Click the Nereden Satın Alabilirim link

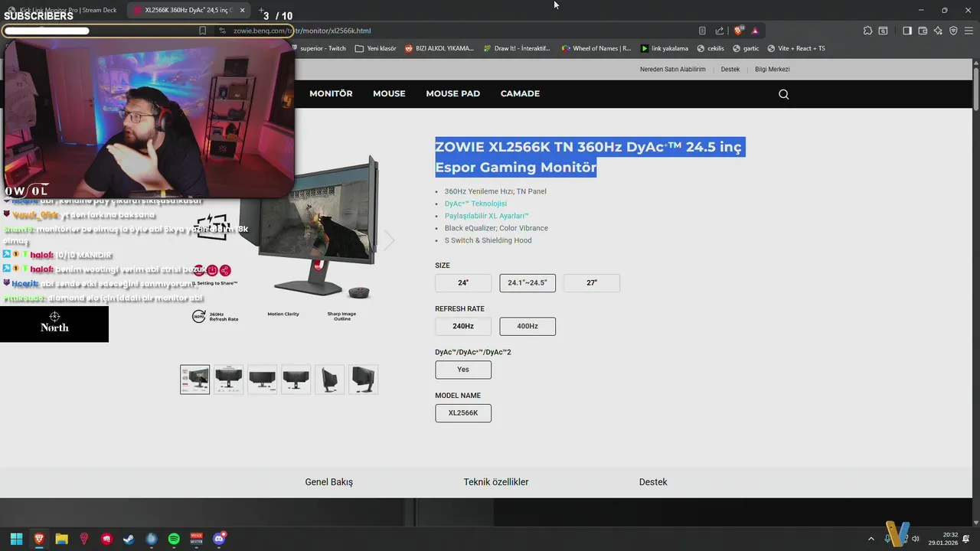coord(673,69)
